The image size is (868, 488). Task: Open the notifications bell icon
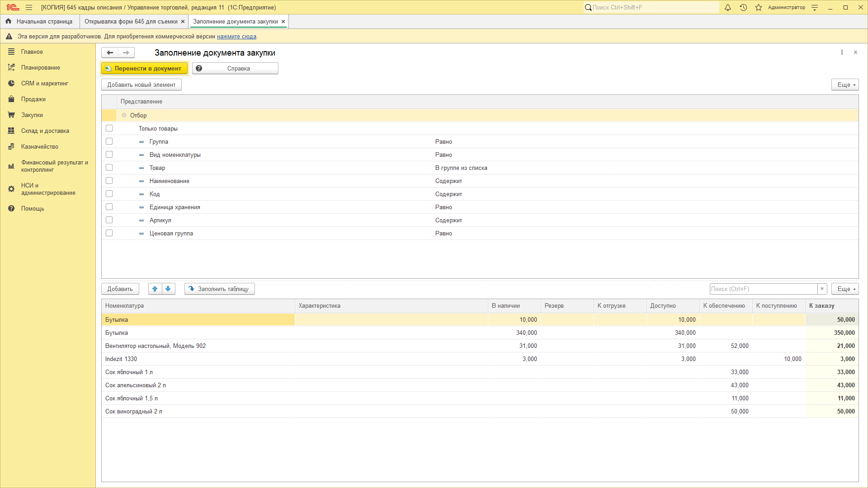tap(728, 7)
